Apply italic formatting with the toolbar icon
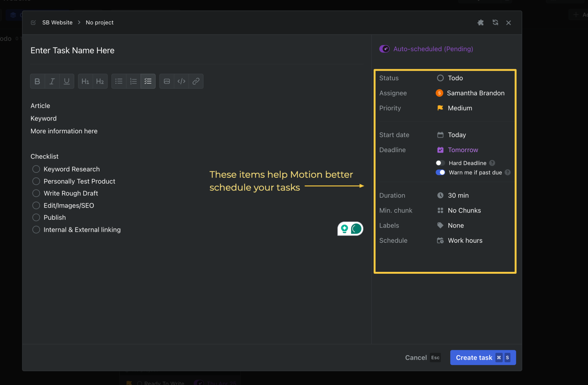588x385 pixels. click(52, 81)
